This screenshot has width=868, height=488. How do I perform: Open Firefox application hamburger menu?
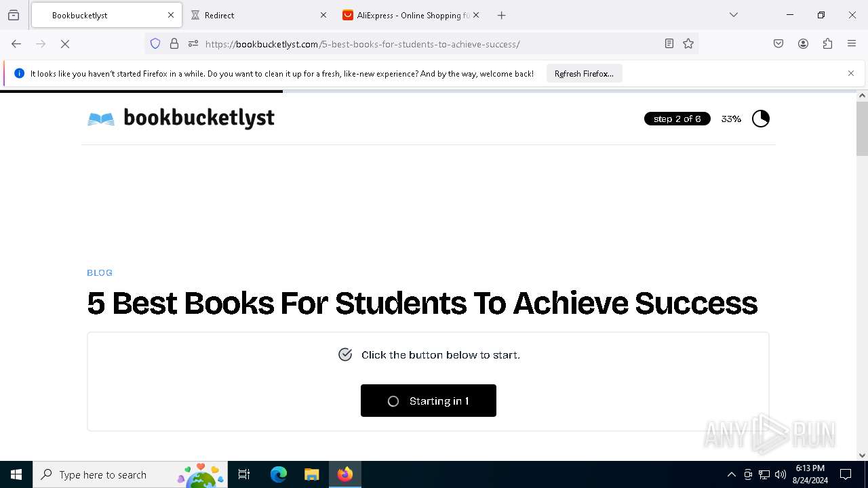(x=852, y=44)
